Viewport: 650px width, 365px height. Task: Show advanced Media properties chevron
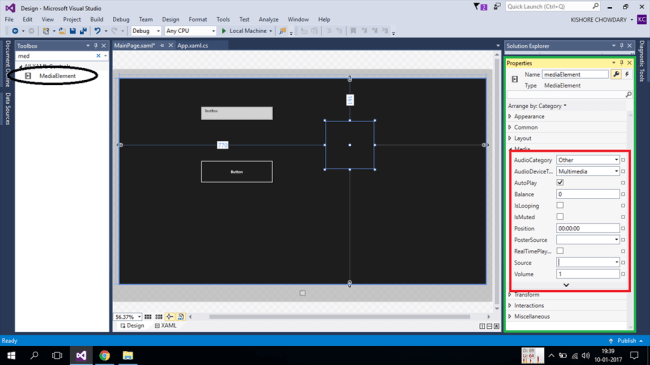pyautogui.click(x=566, y=285)
